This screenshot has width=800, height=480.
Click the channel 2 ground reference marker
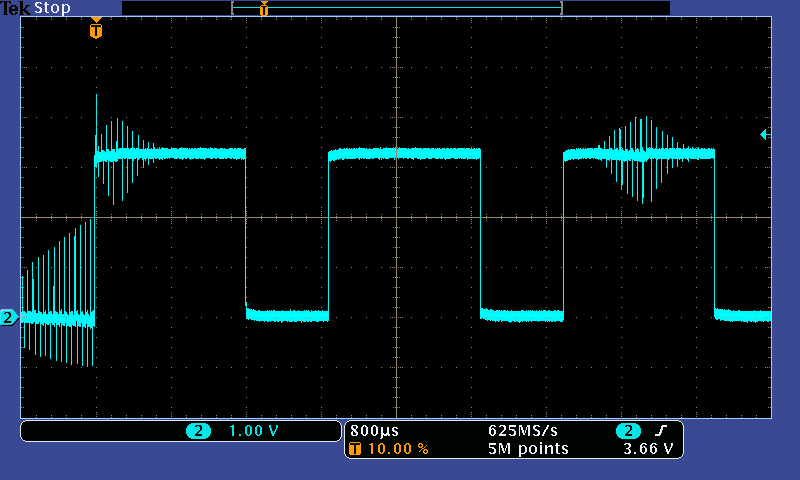click(x=8, y=318)
